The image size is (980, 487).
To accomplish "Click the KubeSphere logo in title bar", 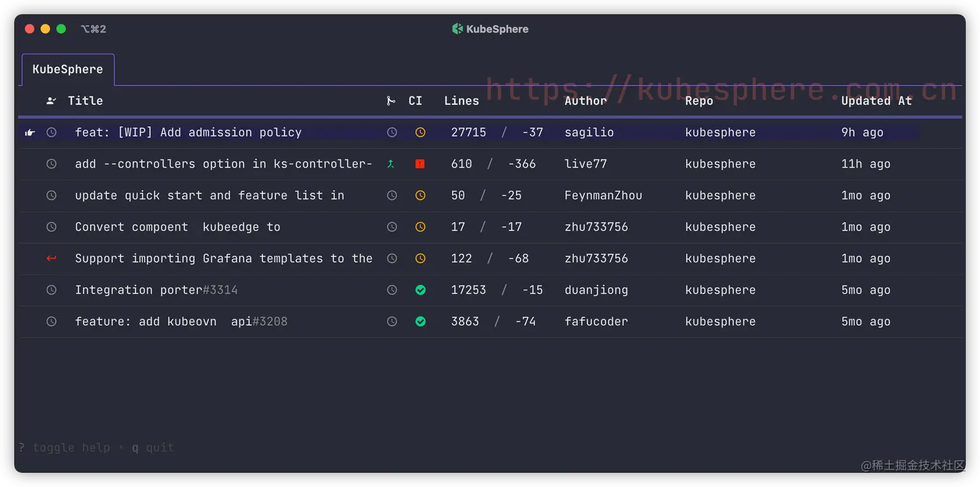I will [458, 28].
